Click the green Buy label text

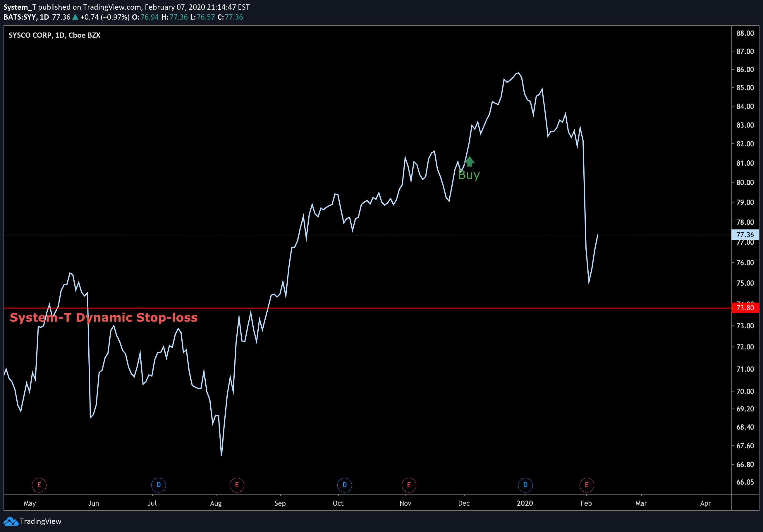469,175
